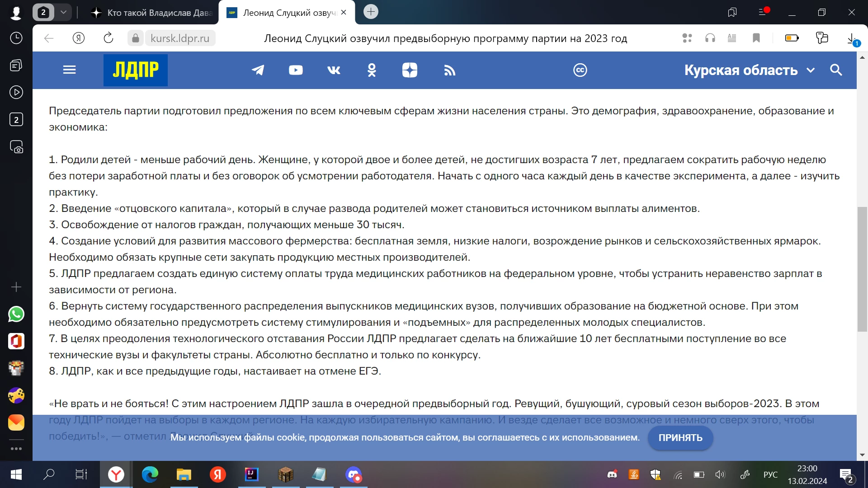
Task: Open the sidebar tab count box showing 2
Action: pyautogui.click(x=16, y=120)
